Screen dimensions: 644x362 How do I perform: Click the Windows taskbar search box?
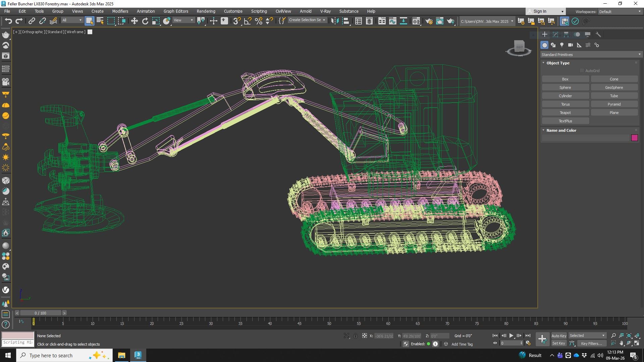(x=64, y=355)
